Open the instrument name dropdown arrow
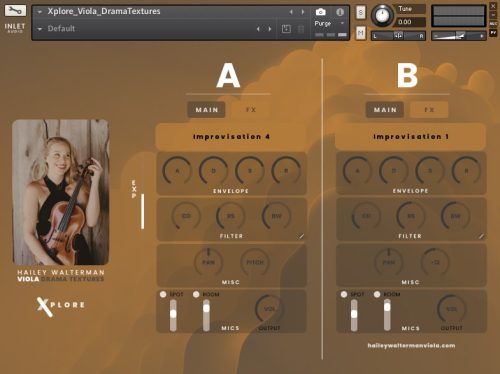Viewport: 500px width, 374px height. pyautogui.click(x=40, y=12)
